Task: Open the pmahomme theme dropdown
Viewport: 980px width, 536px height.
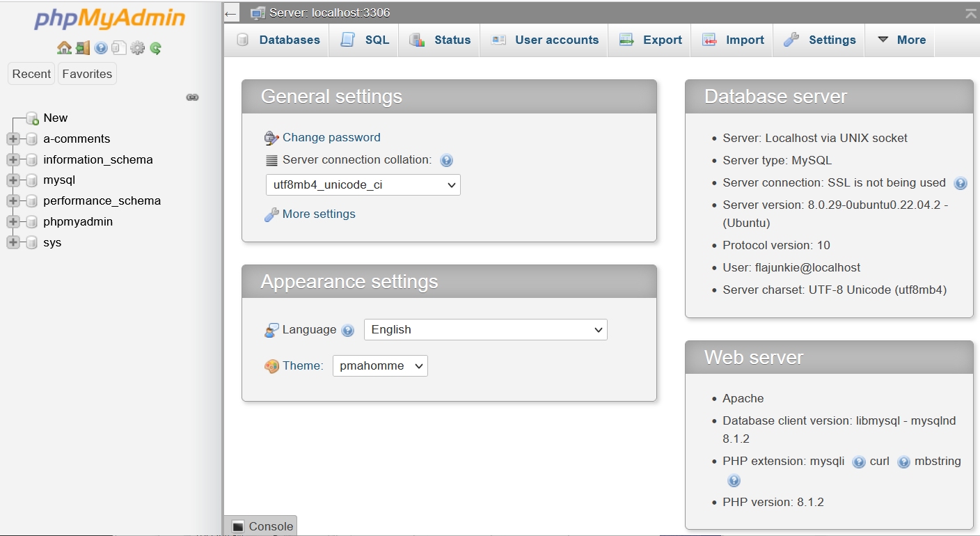Action: click(x=380, y=366)
